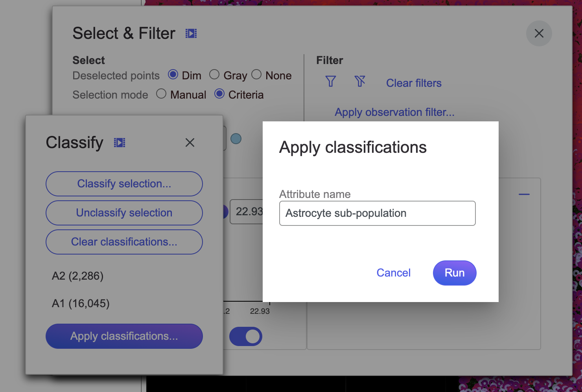
Task: Click the remove filter funnel icon
Action: tap(360, 81)
